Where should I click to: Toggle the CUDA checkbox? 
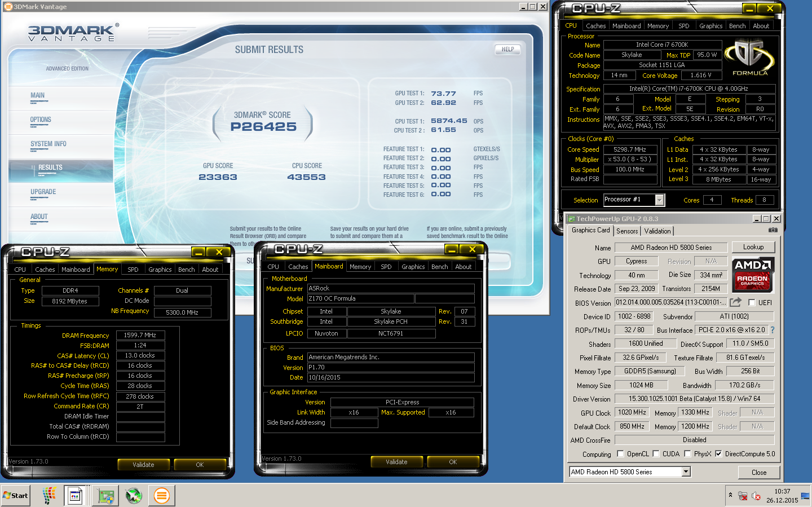coord(656,453)
